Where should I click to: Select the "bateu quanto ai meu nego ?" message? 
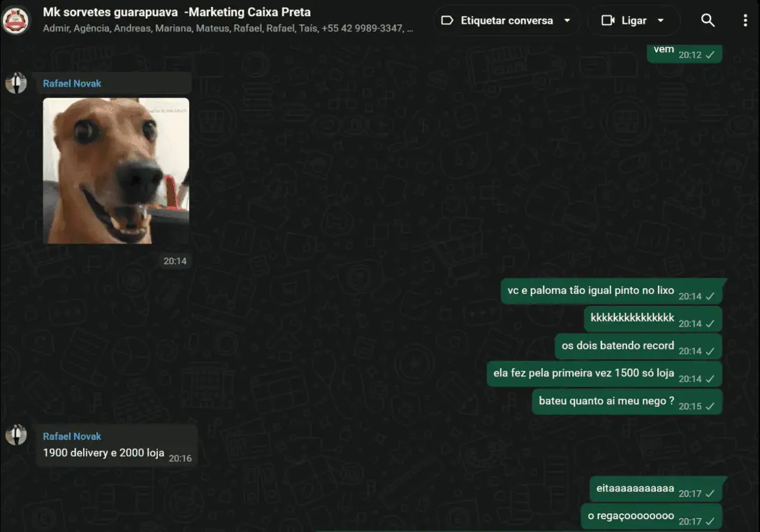click(x=606, y=401)
